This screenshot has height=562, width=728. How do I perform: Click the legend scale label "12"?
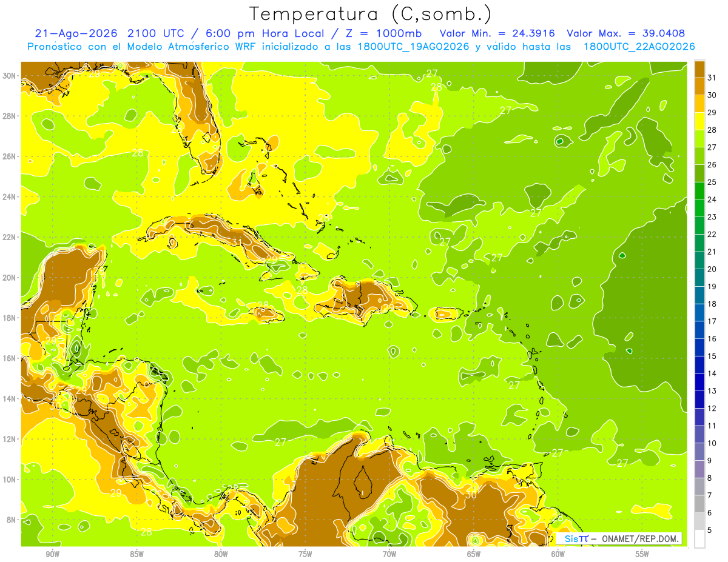click(x=712, y=408)
